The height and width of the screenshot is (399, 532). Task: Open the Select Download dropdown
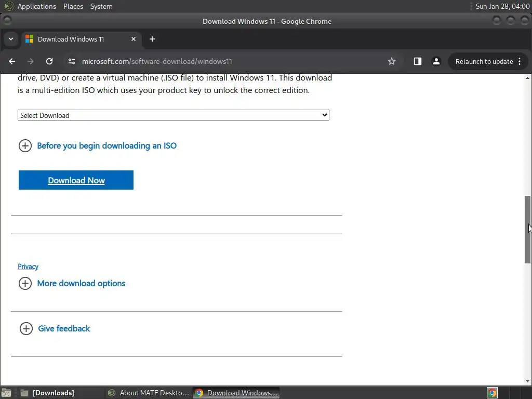174,115
